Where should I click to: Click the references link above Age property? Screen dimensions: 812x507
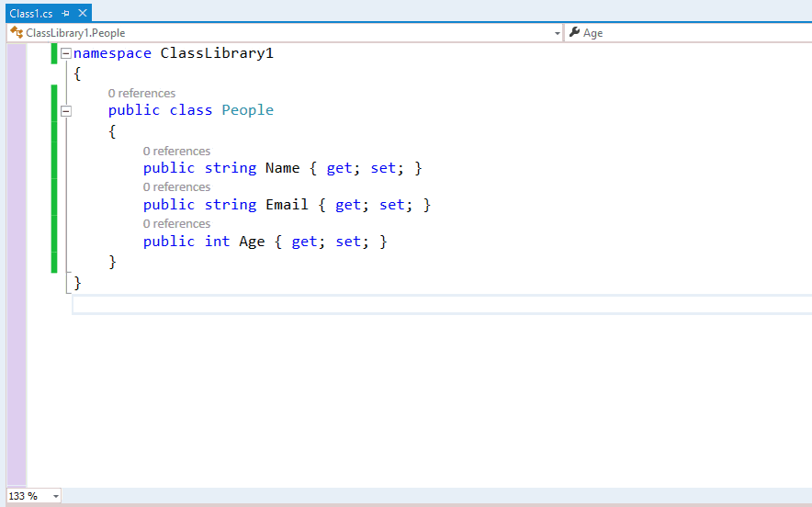(x=176, y=224)
